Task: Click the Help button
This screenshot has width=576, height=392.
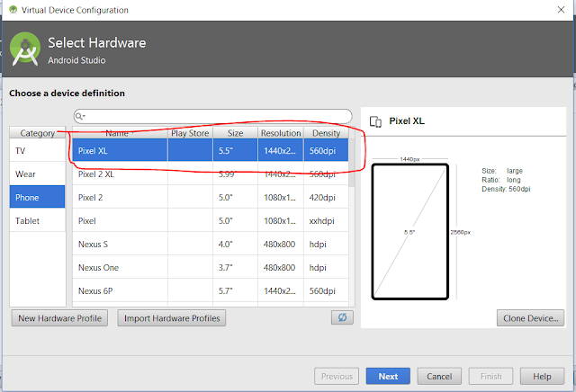Action: click(542, 376)
